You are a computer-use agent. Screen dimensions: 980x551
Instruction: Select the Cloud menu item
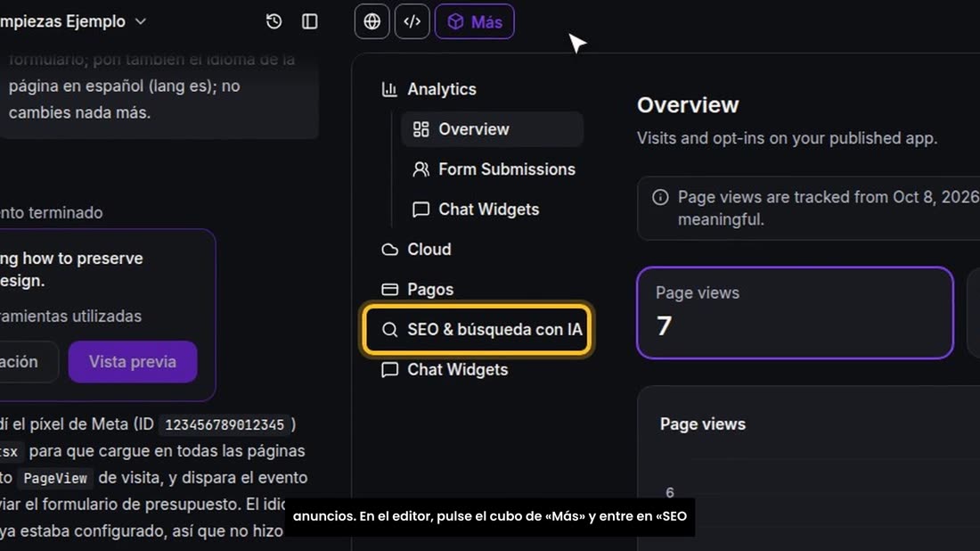coord(416,250)
